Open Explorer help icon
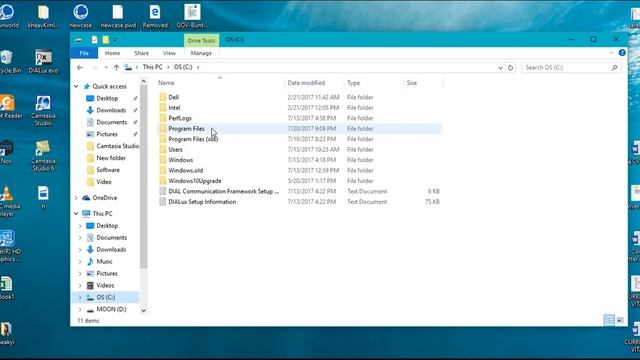 [622, 53]
